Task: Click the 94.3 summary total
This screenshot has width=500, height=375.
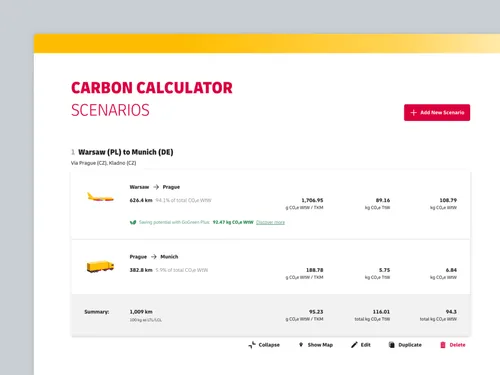Action: pyautogui.click(x=451, y=312)
